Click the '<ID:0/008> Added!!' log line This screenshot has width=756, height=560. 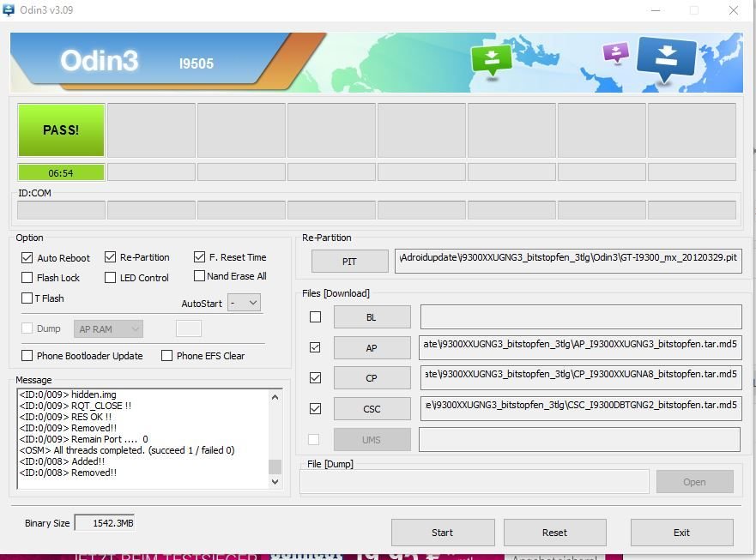coord(62,461)
